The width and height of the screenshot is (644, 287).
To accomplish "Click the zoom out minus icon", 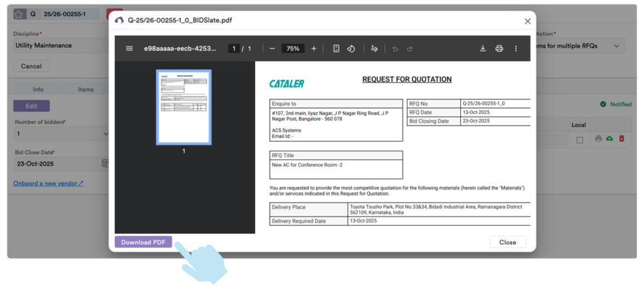I will point(272,48).
